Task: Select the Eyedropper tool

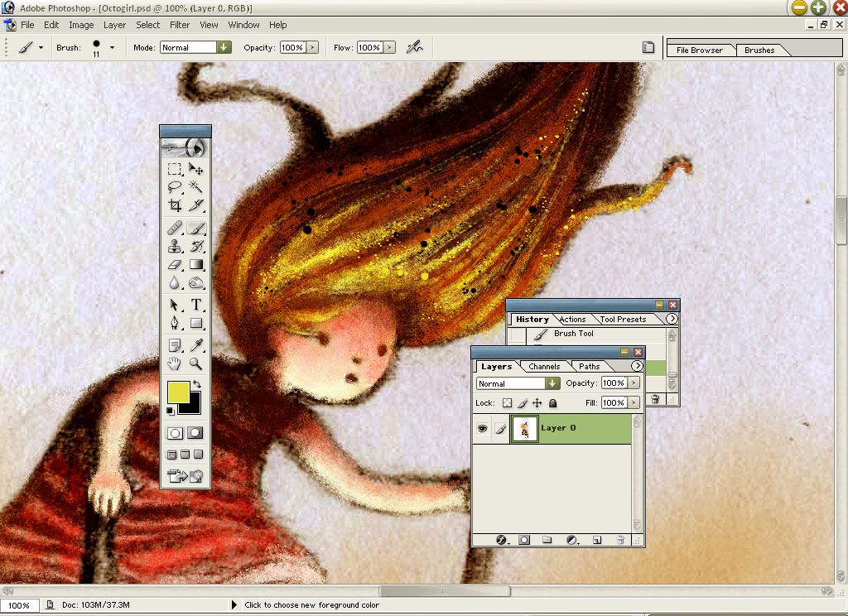Action: click(195, 345)
